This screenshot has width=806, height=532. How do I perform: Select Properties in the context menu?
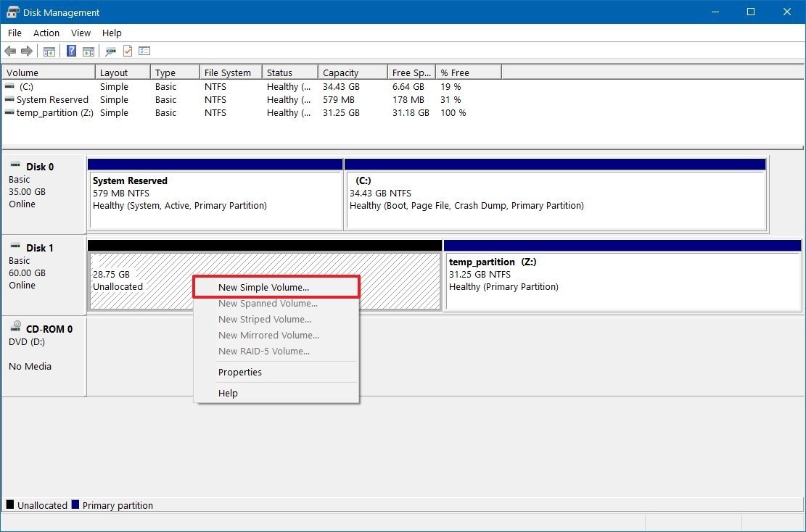coord(240,373)
